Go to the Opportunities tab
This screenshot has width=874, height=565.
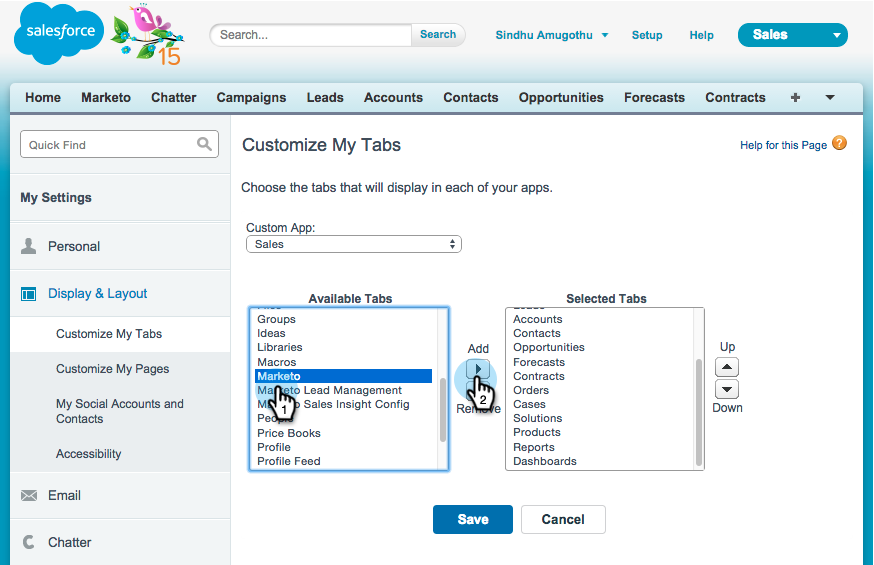pos(561,98)
